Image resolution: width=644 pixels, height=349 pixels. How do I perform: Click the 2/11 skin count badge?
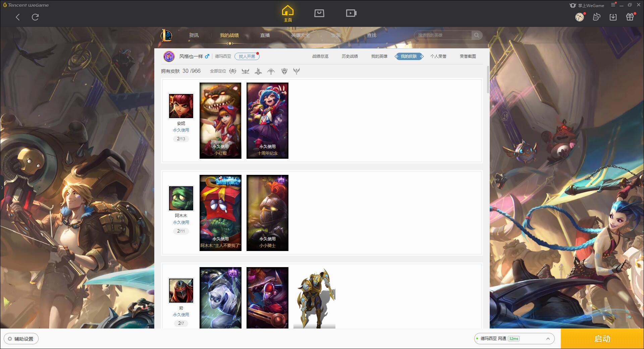(181, 231)
